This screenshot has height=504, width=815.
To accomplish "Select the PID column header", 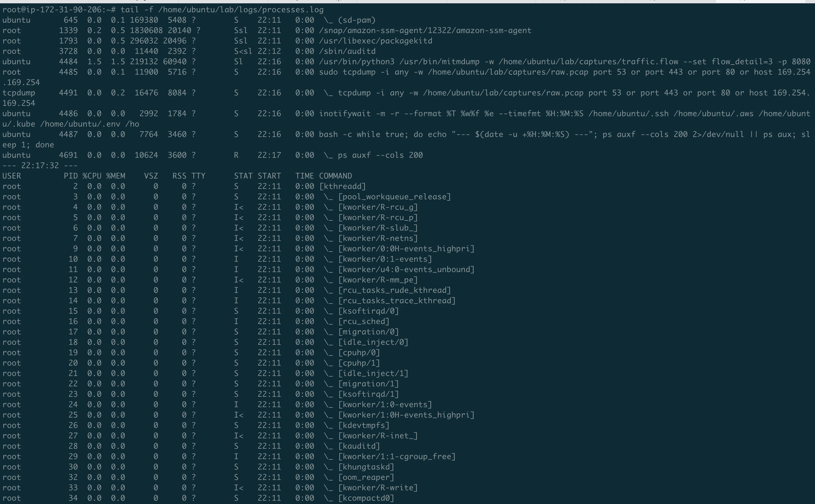I will [71, 176].
